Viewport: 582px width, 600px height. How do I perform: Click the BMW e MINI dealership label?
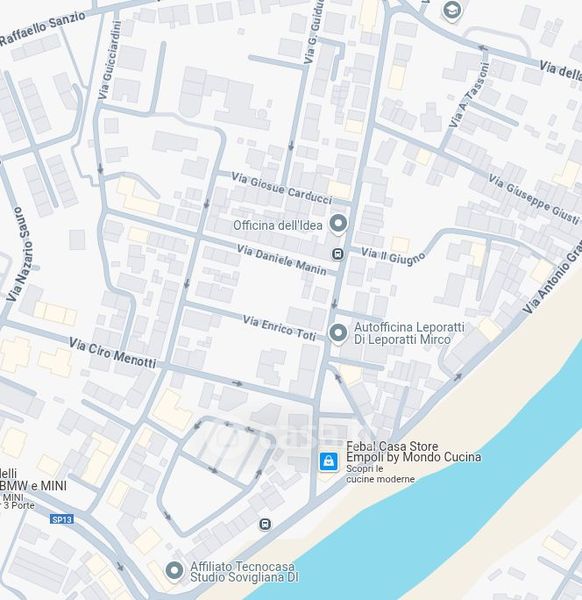coord(33,486)
